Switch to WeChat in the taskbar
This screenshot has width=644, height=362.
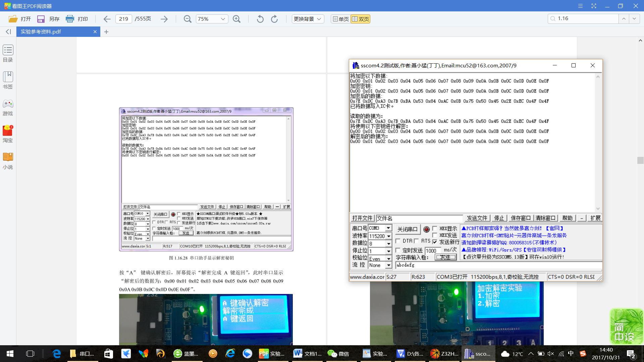pyautogui.click(x=338, y=354)
